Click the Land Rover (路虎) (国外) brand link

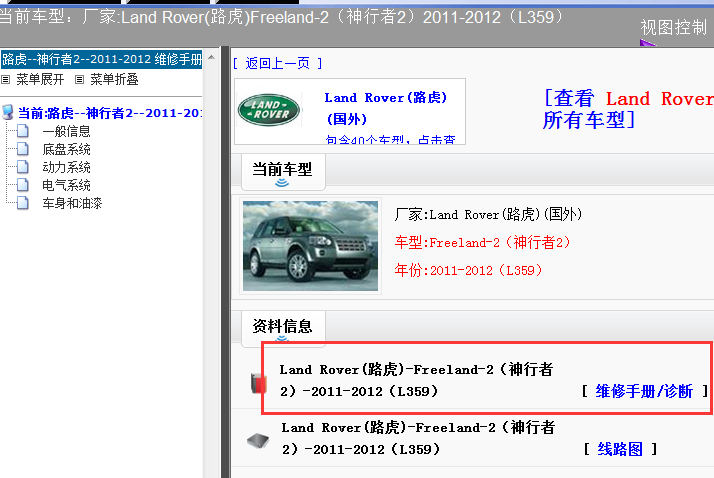coord(385,108)
